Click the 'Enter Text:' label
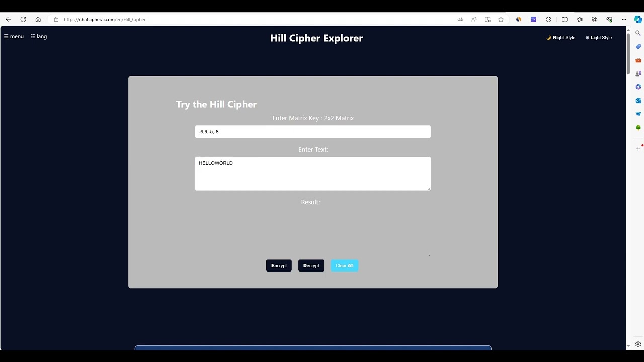The width and height of the screenshot is (644, 362). [x=313, y=149]
